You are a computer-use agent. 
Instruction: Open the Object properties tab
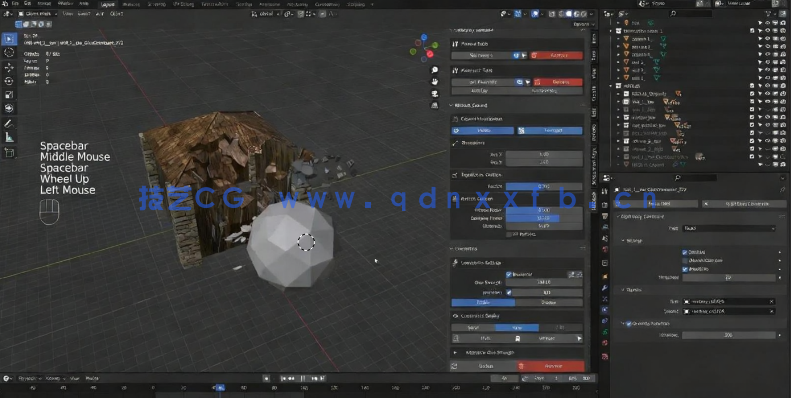click(x=604, y=276)
